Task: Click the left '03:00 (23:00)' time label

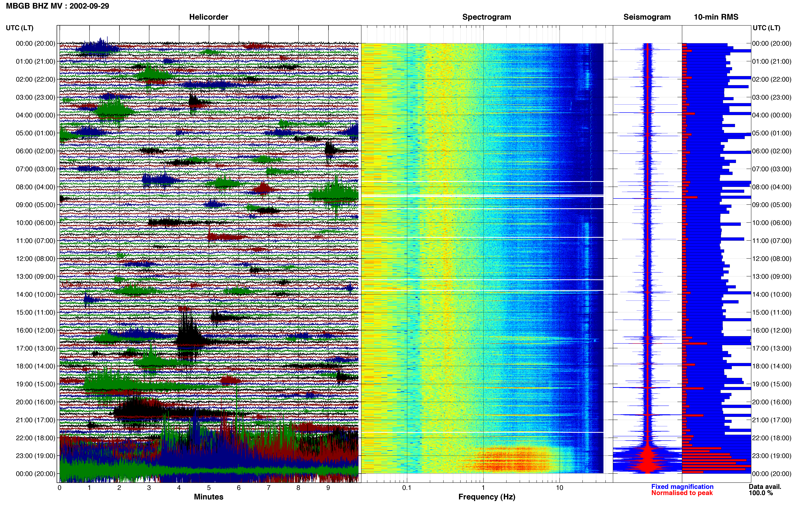Action: [x=36, y=97]
